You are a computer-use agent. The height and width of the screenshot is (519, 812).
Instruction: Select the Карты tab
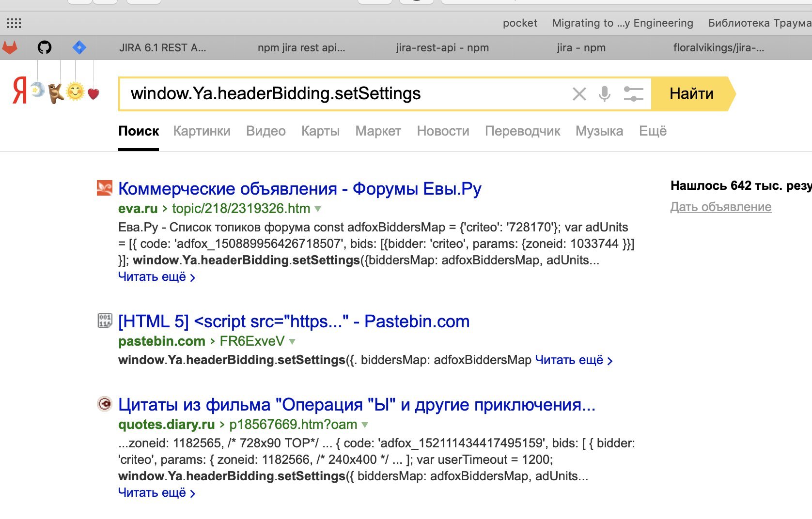320,131
